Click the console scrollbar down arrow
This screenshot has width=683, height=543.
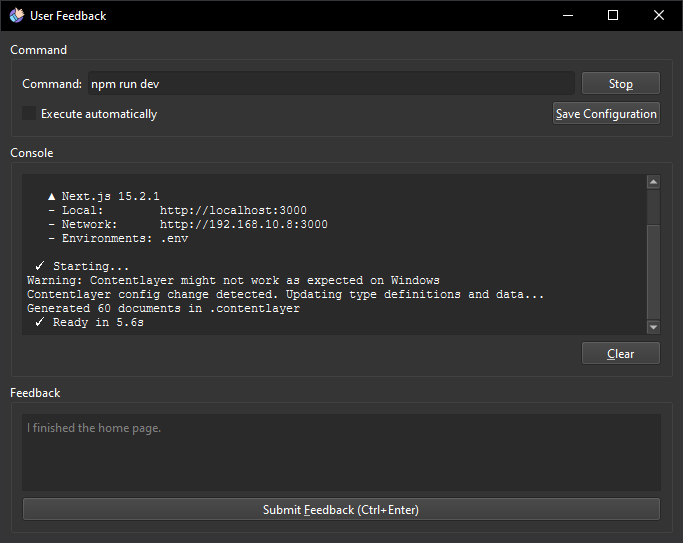(653, 327)
